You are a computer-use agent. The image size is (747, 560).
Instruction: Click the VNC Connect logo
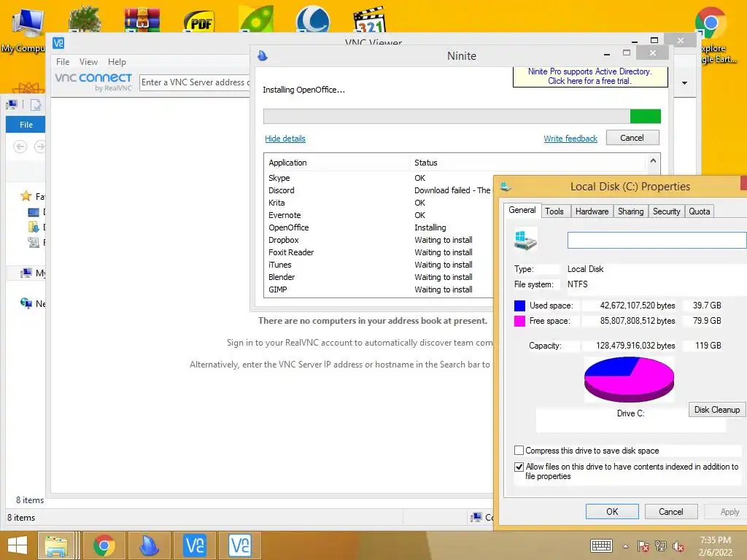(x=93, y=82)
